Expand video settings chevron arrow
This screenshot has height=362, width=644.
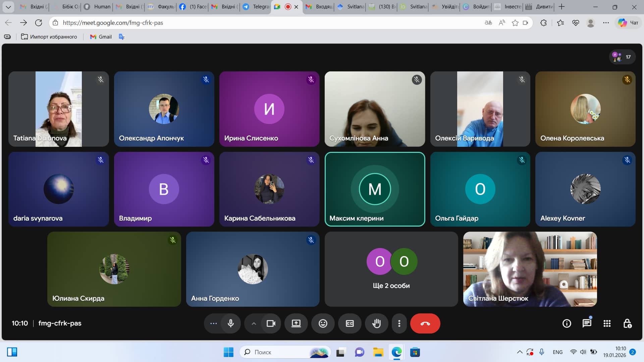click(254, 323)
